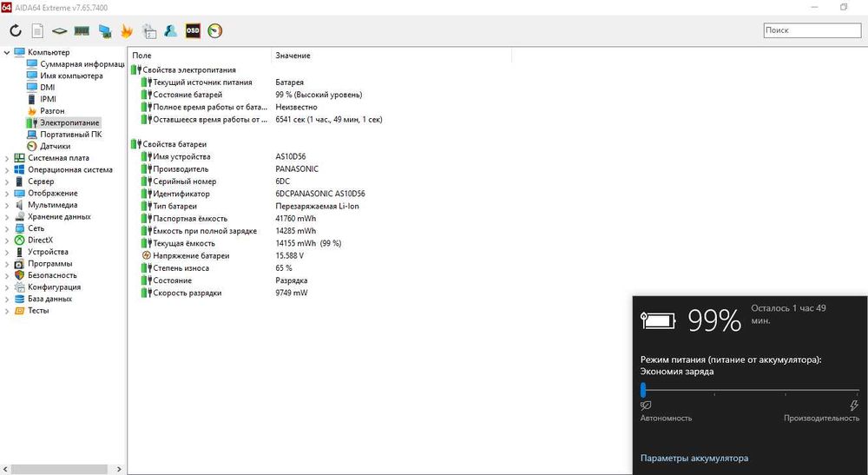Click the memory module toolbar icon
868x475 pixels.
pyautogui.click(x=82, y=31)
